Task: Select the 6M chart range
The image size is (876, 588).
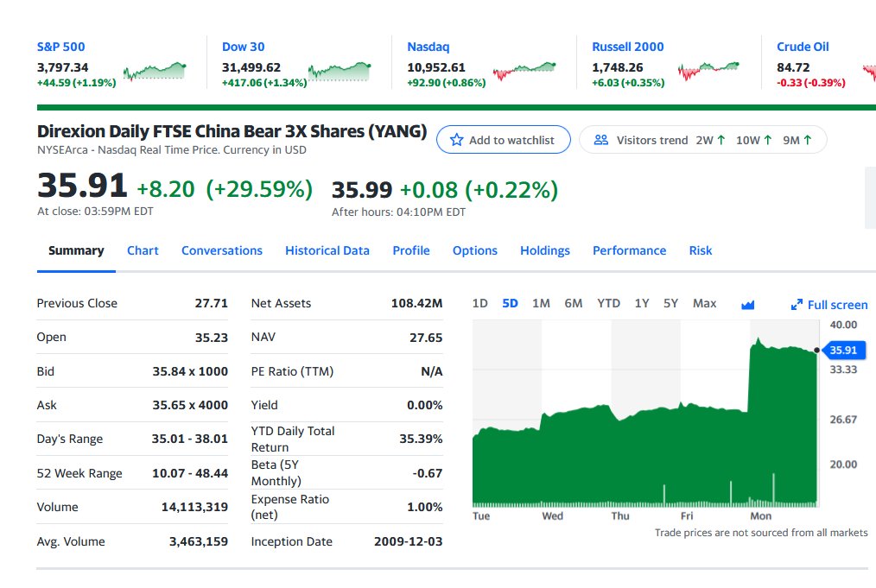Action: (x=573, y=303)
